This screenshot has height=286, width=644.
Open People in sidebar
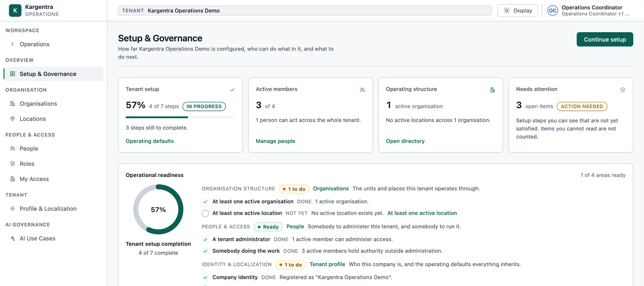click(x=53, y=148)
